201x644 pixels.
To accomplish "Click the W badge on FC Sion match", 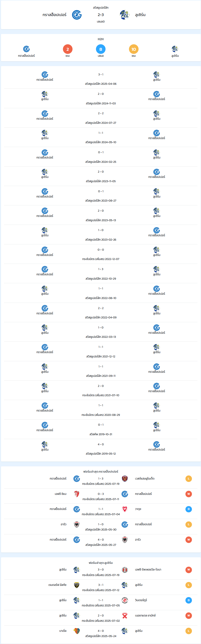I will (189, 494).
